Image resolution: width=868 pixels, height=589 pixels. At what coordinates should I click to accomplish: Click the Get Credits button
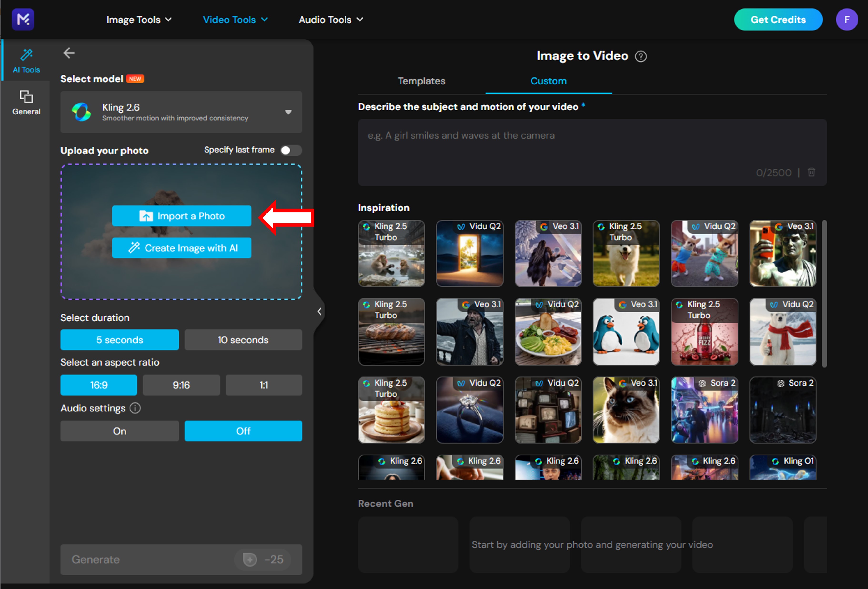(778, 20)
